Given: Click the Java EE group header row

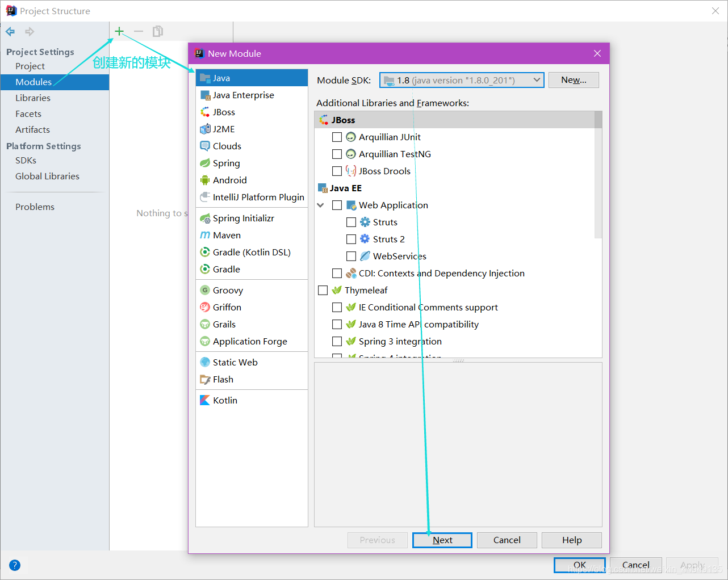Looking at the screenshot, I should coord(454,188).
